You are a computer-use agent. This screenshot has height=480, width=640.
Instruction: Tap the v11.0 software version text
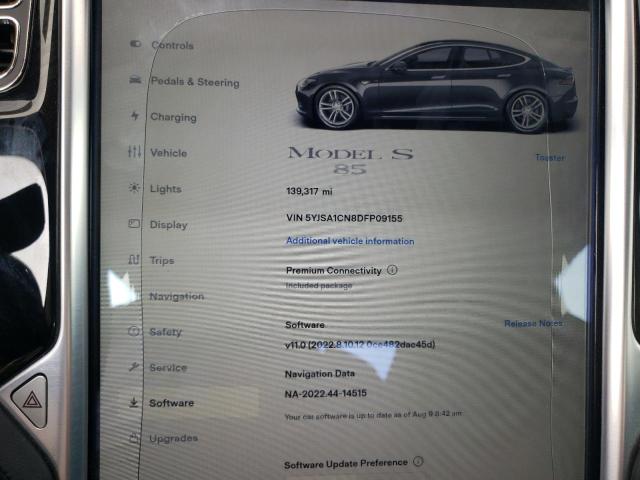pos(360,345)
